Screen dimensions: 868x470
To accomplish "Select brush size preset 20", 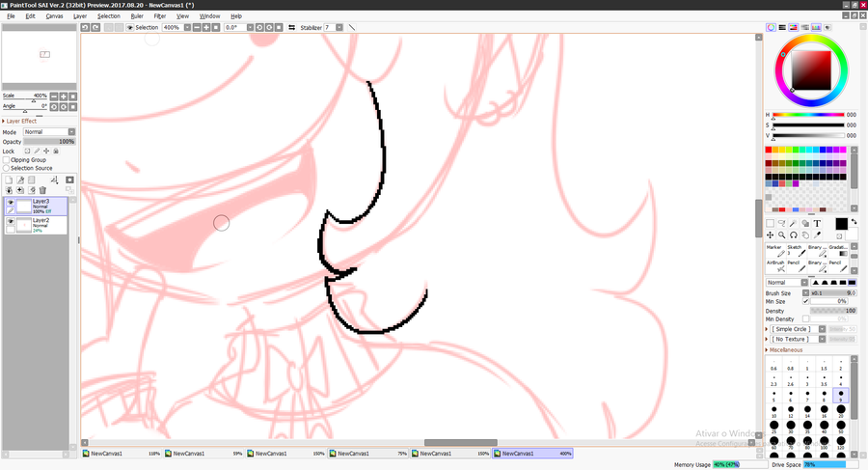I will 841,410.
